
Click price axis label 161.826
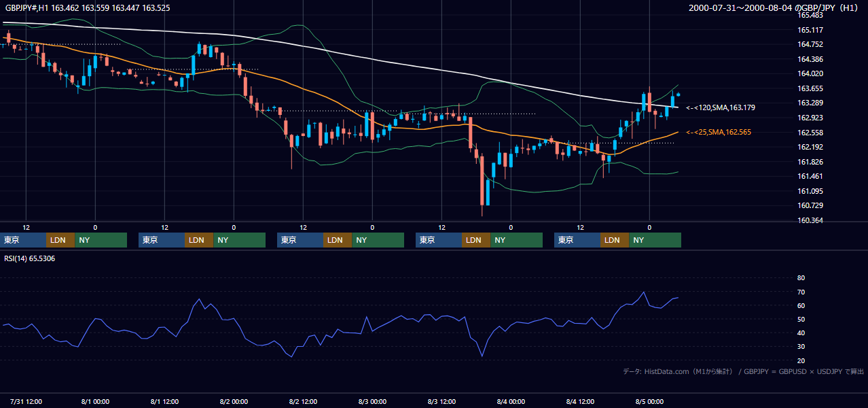(x=810, y=162)
